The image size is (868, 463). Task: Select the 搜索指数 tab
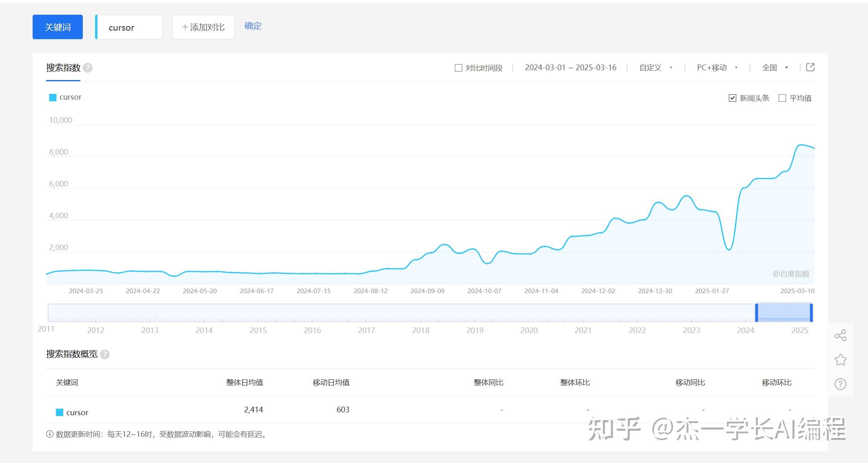(x=63, y=68)
